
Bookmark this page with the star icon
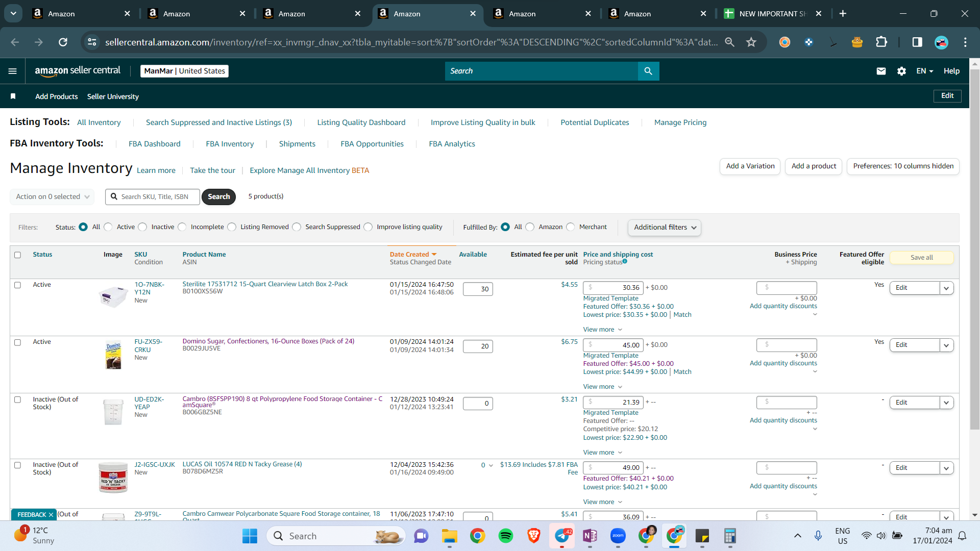click(751, 42)
